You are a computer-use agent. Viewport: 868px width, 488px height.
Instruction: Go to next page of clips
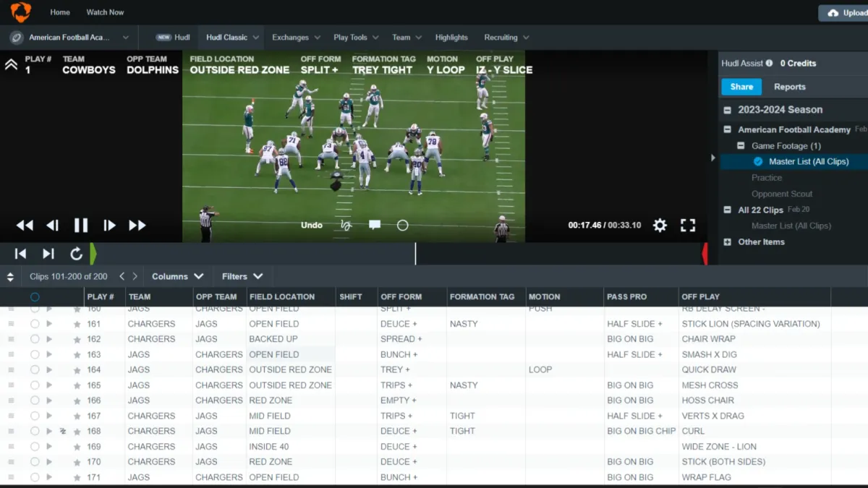pyautogui.click(x=135, y=276)
